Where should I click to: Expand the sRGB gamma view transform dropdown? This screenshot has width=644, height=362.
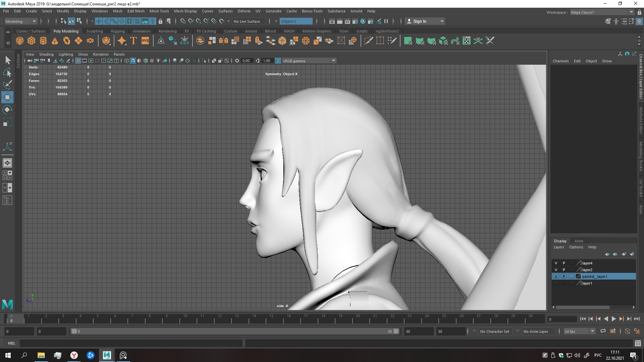333,61
